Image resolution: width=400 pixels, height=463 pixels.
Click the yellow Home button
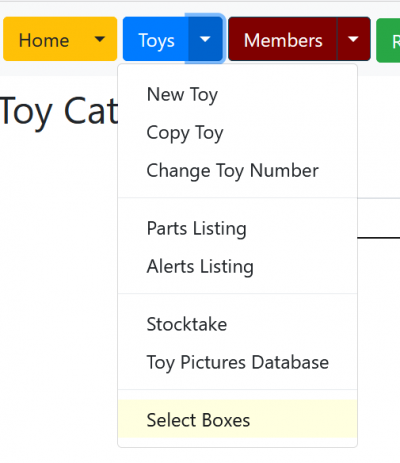(44, 39)
